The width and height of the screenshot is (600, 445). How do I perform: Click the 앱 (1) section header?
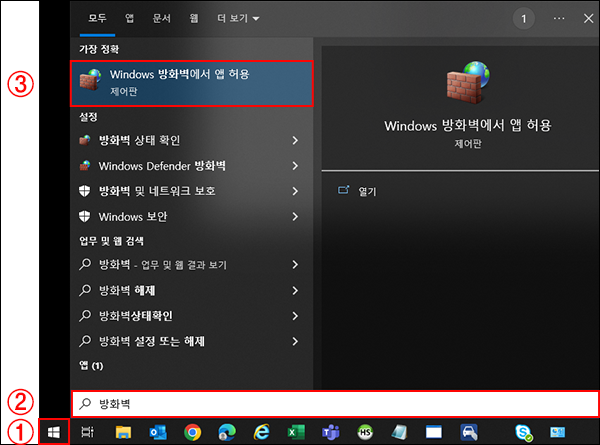(91, 366)
